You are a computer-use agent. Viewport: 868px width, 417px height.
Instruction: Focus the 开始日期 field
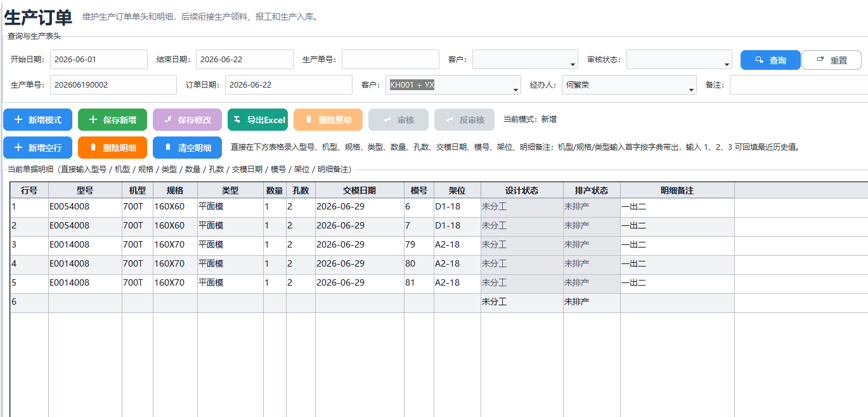click(x=99, y=60)
